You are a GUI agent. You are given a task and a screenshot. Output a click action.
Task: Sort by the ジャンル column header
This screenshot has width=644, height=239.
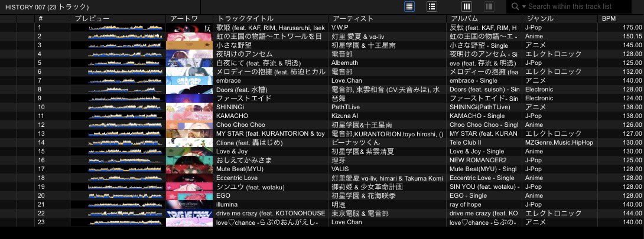tap(540, 18)
